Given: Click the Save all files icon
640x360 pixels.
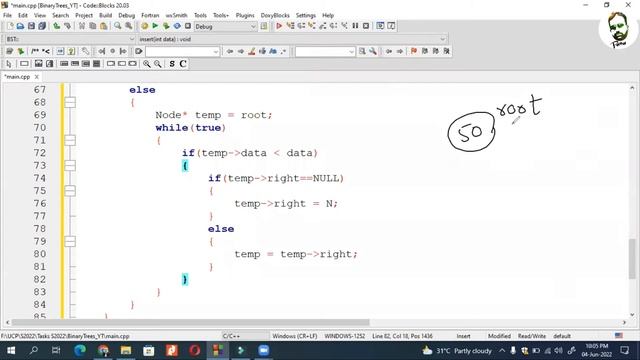Looking at the screenshot, I should [42, 26].
